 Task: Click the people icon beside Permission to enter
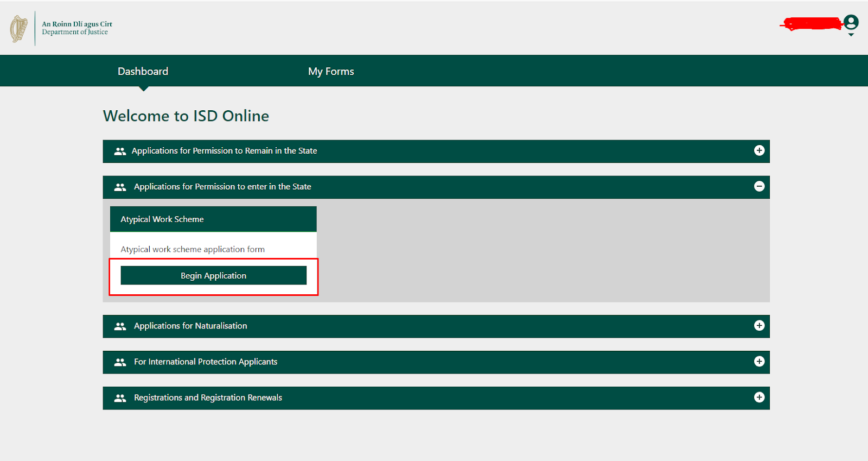point(120,187)
